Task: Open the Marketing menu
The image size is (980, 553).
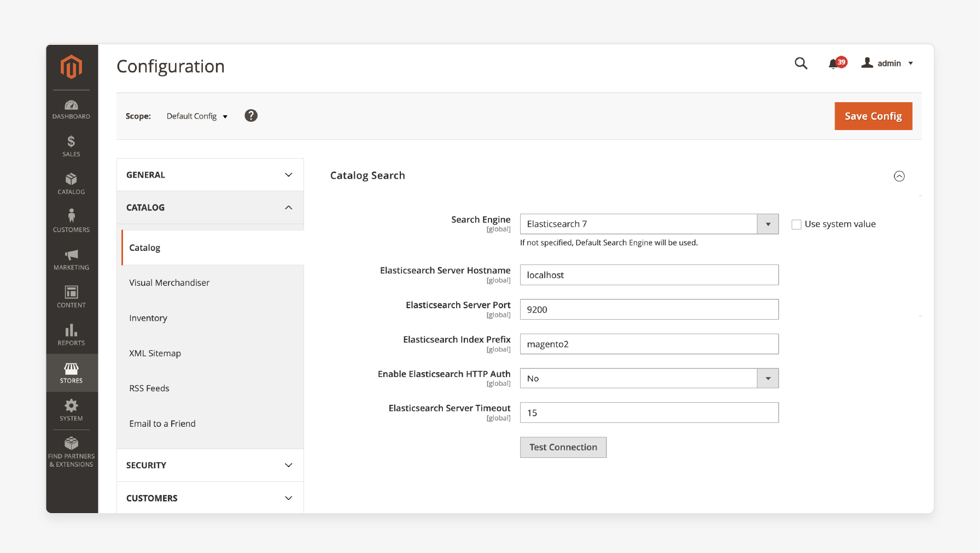Action: pyautogui.click(x=71, y=260)
